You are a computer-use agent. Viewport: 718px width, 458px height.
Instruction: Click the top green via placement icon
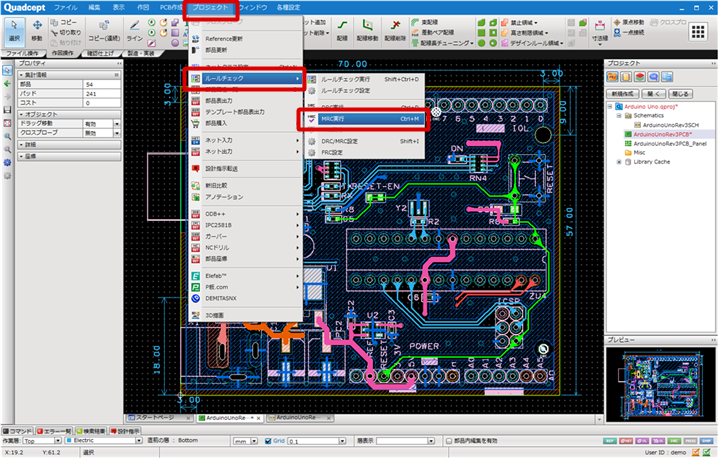coord(152,22)
